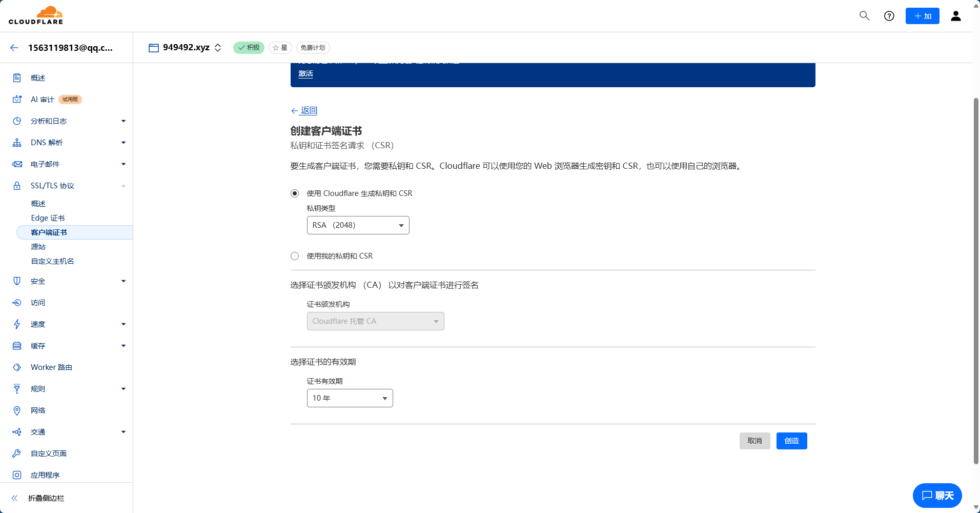This screenshot has width=980, height=513.
Task: Click the collapse sidebar double-chevron icon
Action: click(x=14, y=498)
